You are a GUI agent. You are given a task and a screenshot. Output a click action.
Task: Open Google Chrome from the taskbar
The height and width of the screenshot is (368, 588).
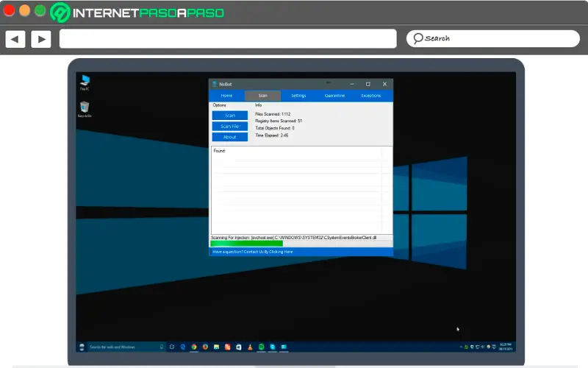194,347
